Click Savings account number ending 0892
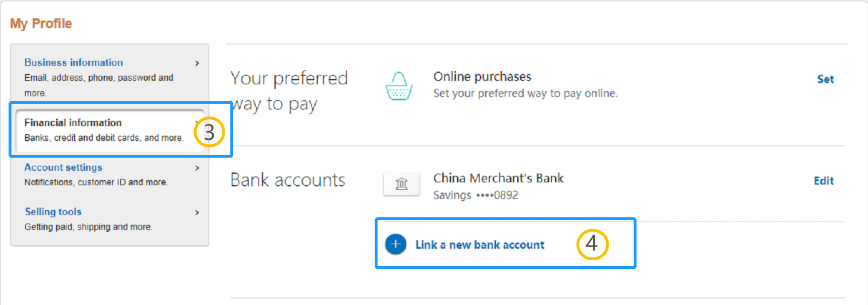This screenshot has height=305, width=868. [x=476, y=195]
